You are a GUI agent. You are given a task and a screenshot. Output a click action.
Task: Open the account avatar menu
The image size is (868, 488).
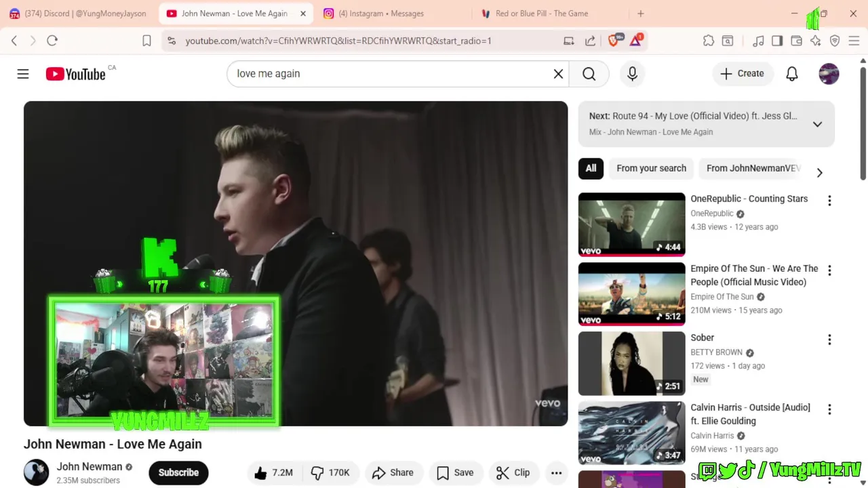829,74
